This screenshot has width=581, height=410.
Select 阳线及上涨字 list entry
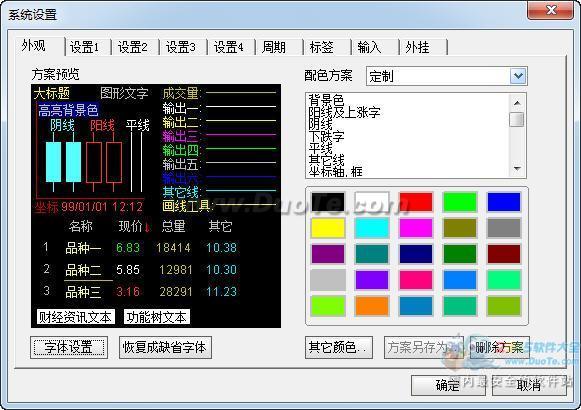point(344,112)
